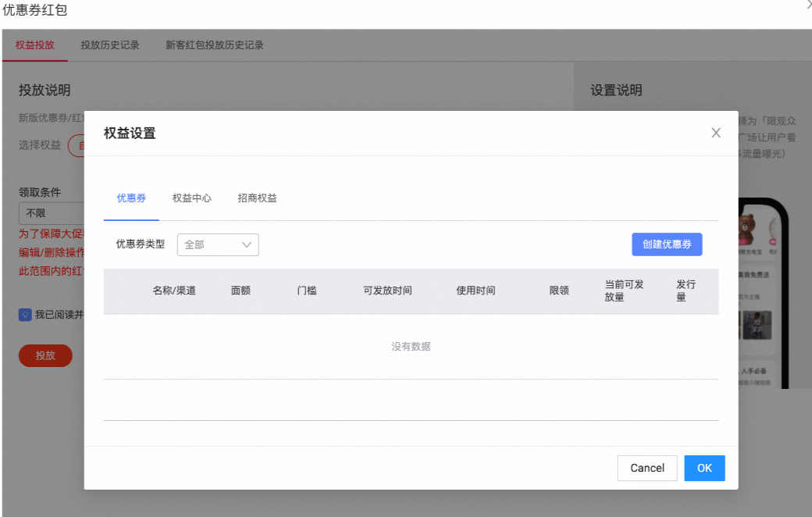812x517 pixels.
Task: Close the 权益设置 dialog with the X icon
Action: point(716,133)
